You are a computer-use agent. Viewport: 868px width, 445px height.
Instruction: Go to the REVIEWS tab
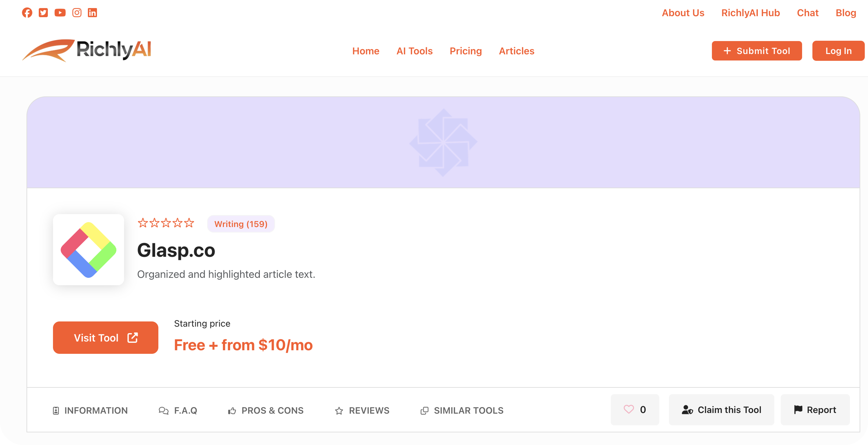(x=362, y=410)
